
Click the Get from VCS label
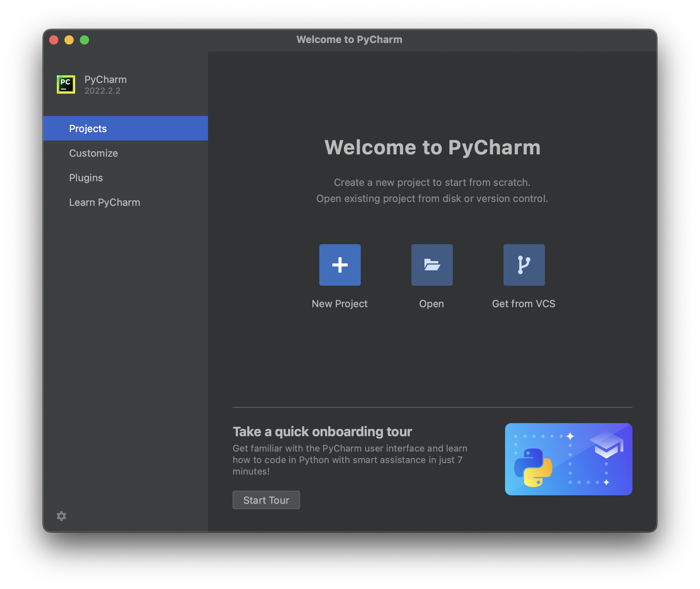click(523, 304)
